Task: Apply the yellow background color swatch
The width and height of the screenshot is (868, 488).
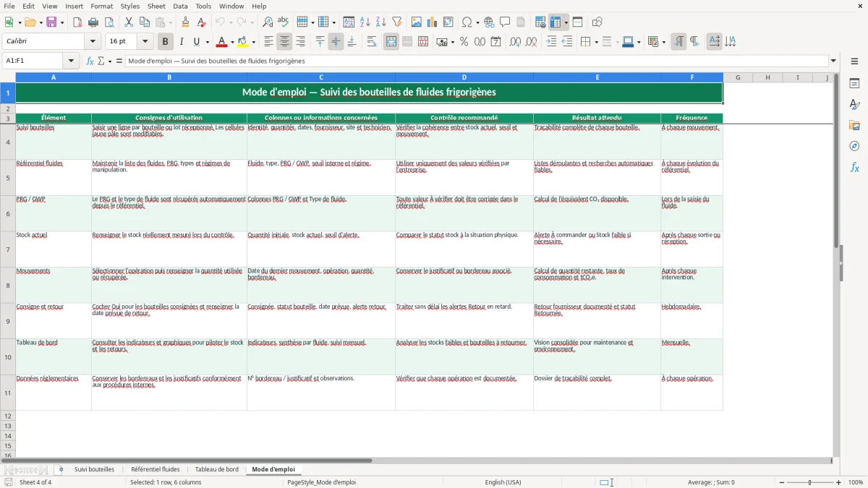Action: [244, 42]
